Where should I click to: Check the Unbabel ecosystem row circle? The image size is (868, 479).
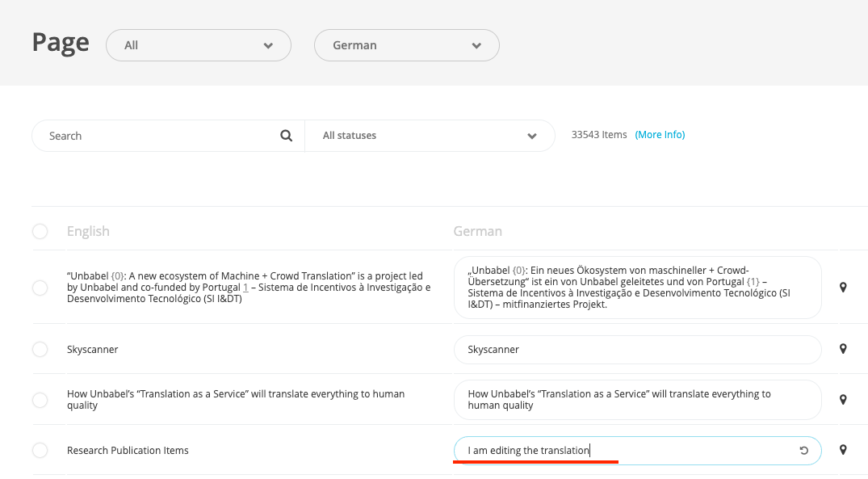pyautogui.click(x=40, y=288)
